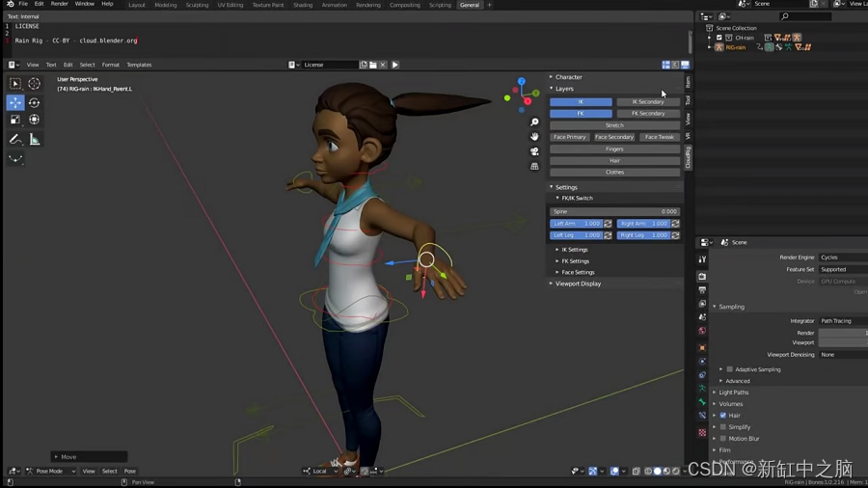Screen dimensions: 868x488
Task: Toggle the IK Secondary layer
Action: point(648,102)
